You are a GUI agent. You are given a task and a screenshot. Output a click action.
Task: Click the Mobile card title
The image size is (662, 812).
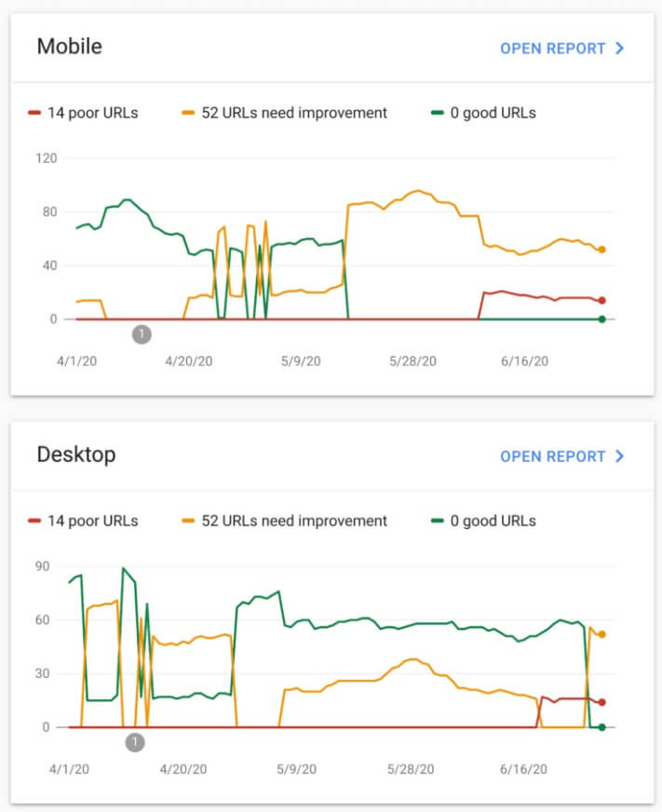point(70,46)
